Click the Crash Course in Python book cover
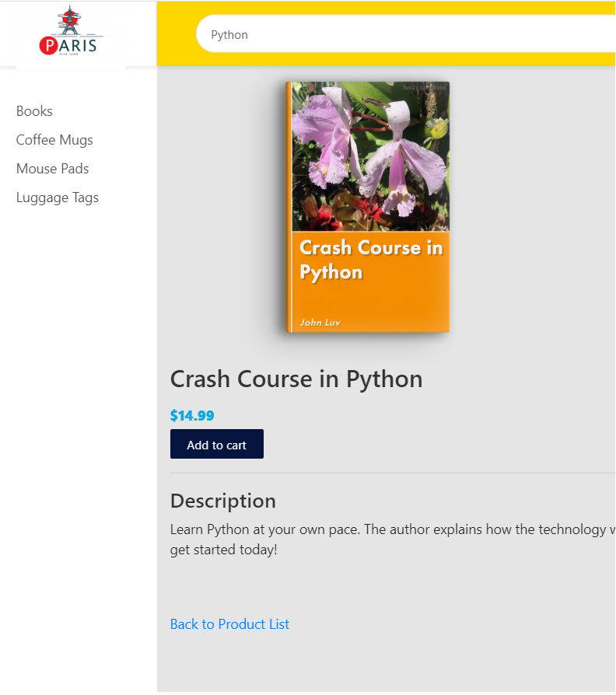Screen dimensions: 616x695 (x=368, y=207)
